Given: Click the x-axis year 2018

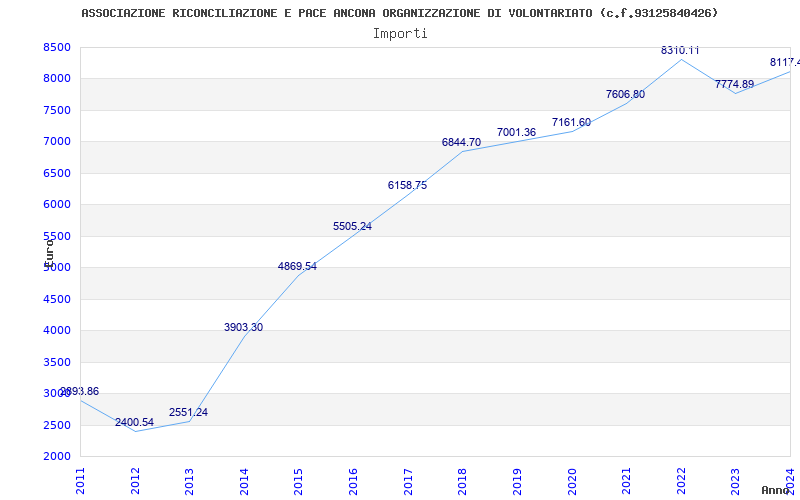Looking at the screenshot, I should pyautogui.click(x=462, y=481).
